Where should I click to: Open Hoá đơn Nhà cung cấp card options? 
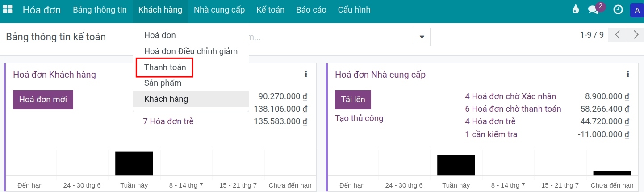[627, 74]
